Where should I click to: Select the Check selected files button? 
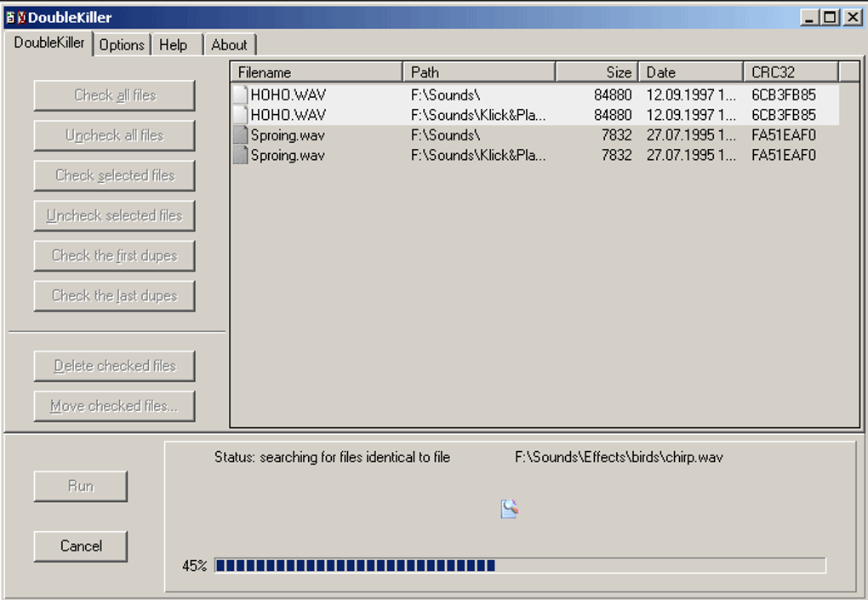click(x=115, y=175)
